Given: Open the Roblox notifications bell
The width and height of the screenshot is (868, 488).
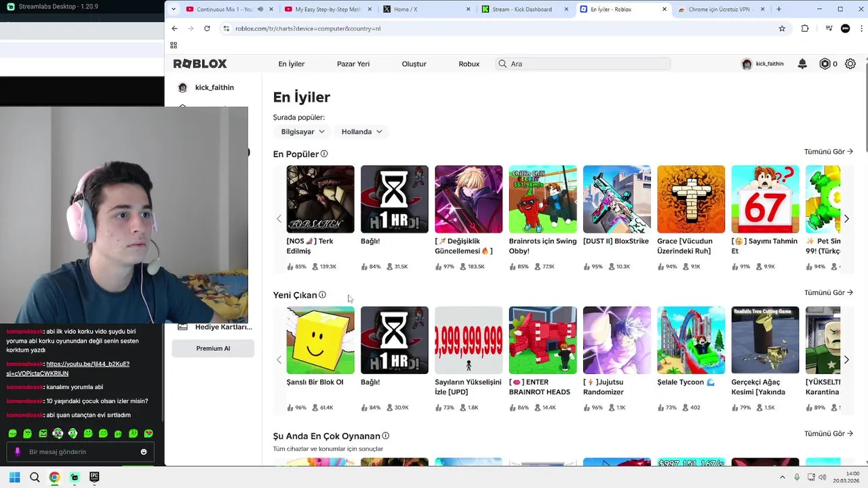Looking at the screenshot, I should (x=802, y=64).
